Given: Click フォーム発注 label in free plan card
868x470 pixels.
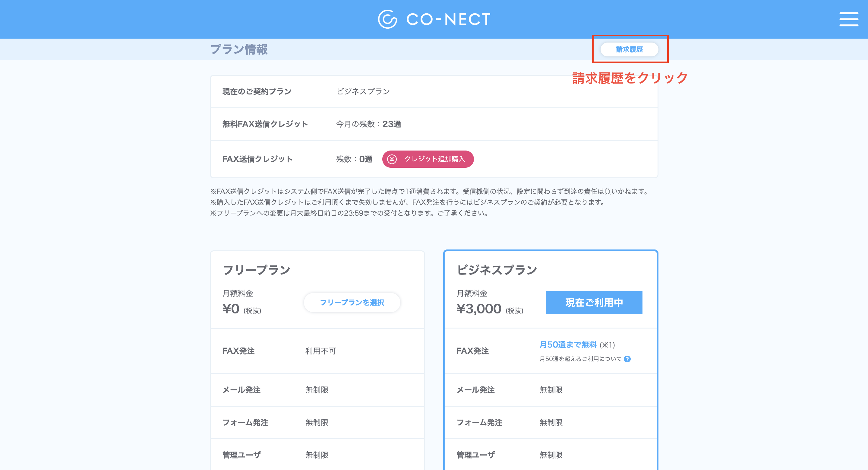Looking at the screenshot, I should click(x=245, y=422).
